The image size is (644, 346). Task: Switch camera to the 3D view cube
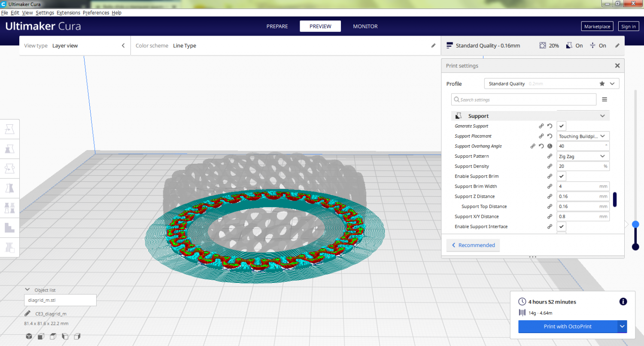click(x=28, y=336)
